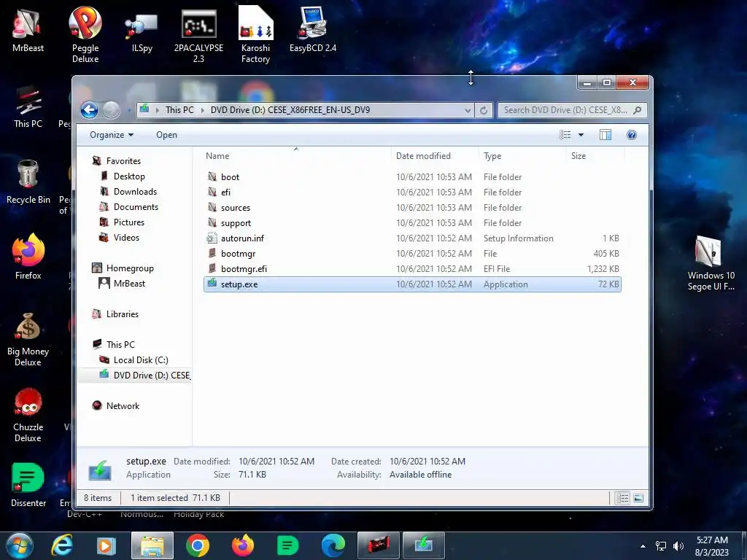Screen dimensions: 747x560
Task: Click Karoshi Factory desktop shortcut
Action: tap(255, 35)
